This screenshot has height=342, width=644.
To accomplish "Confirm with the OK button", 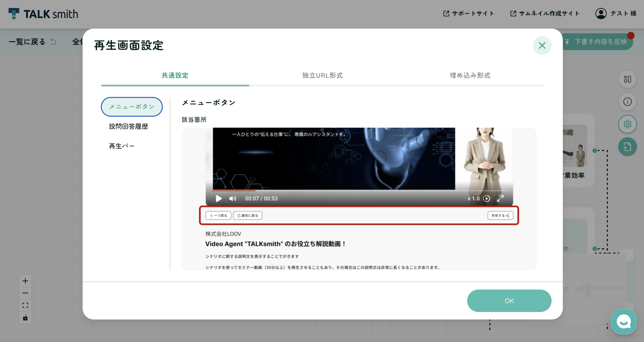I will (509, 301).
